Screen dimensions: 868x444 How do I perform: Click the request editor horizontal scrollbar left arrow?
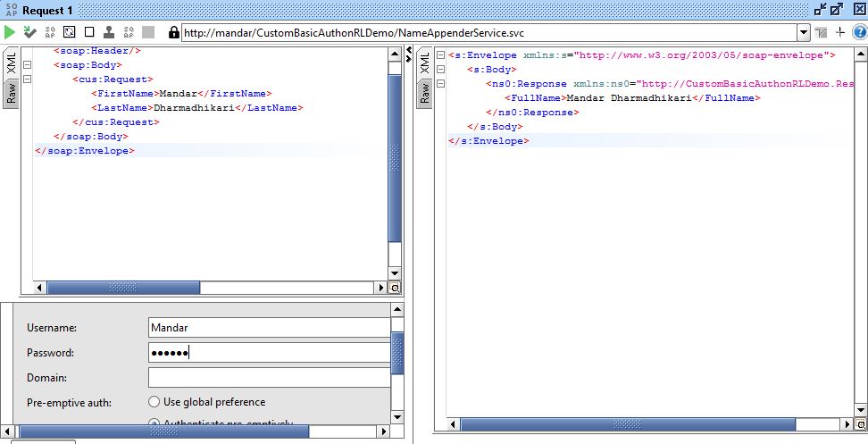pyautogui.click(x=39, y=288)
